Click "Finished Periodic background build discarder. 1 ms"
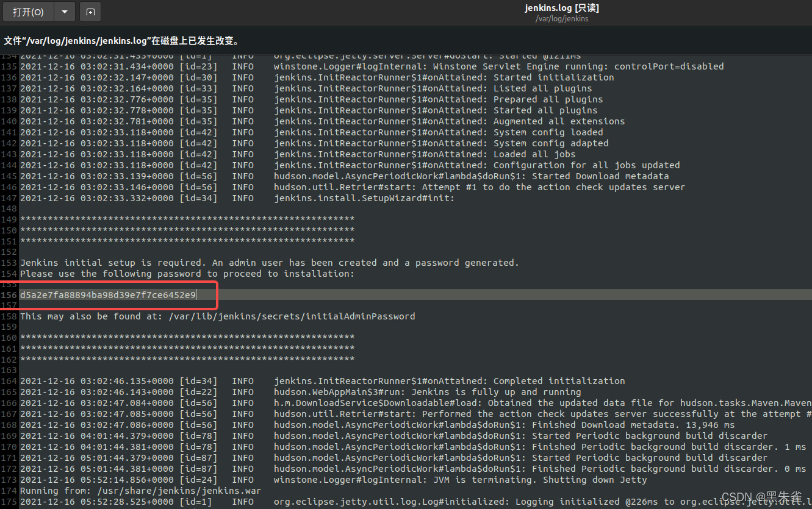 (413, 447)
